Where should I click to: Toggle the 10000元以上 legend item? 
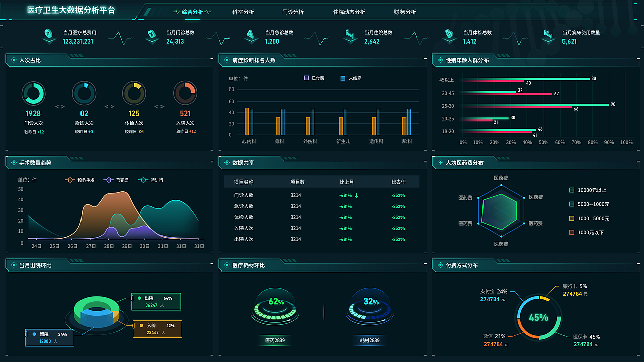[588, 190]
